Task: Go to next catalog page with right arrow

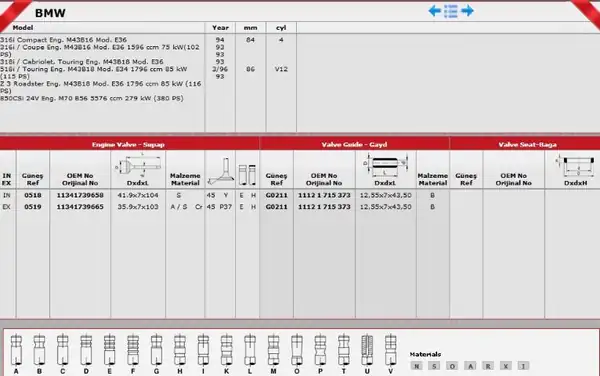Action: tap(467, 11)
